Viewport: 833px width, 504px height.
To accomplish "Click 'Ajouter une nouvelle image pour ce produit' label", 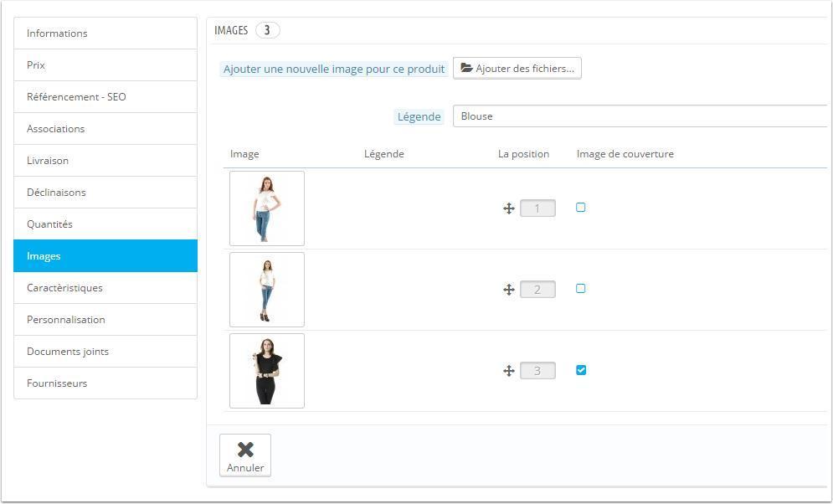I will tap(334, 69).
